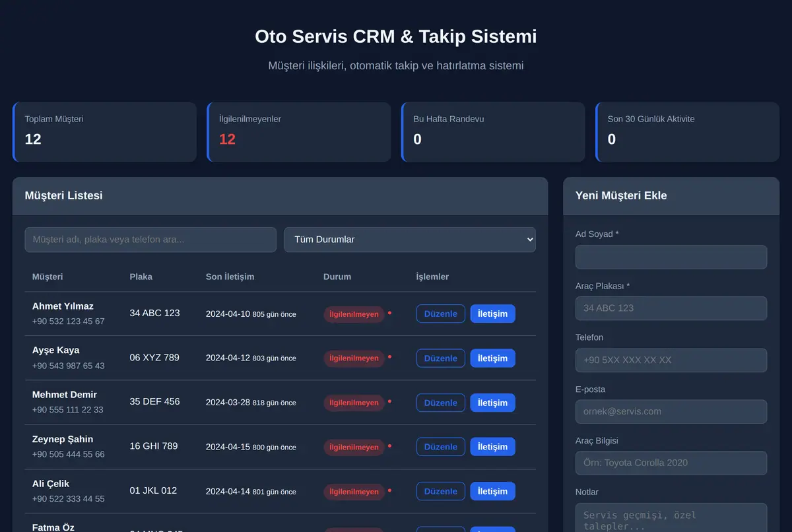792x532 pixels.
Task: Click İlgilenilmeyen badge for Ahmet Yılmaz
Action: (x=354, y=314)
